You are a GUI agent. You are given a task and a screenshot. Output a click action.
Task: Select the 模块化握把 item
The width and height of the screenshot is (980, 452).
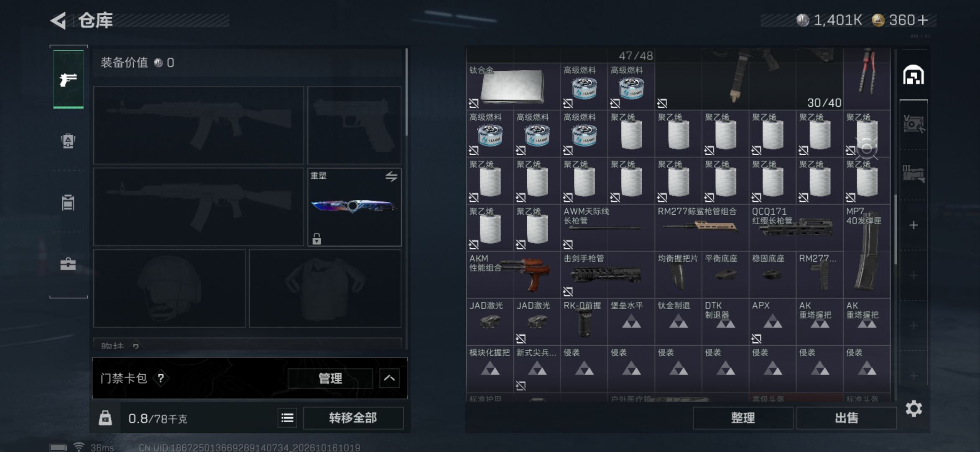[490, 369]
